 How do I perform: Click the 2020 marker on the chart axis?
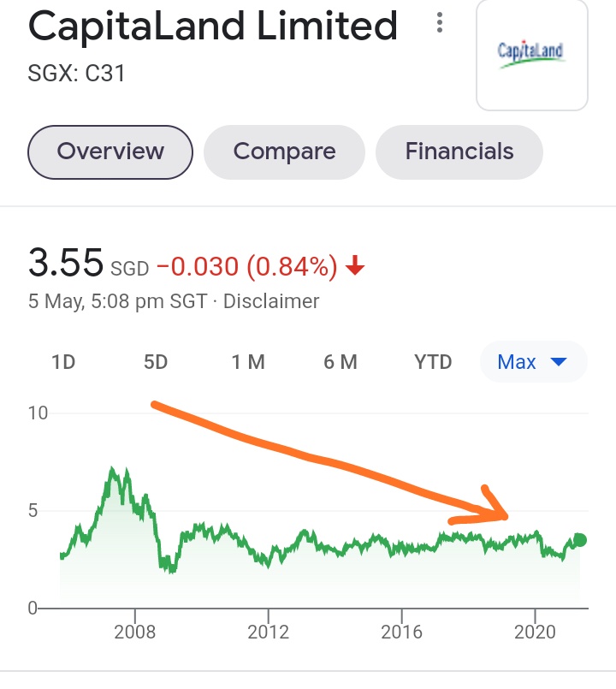[x=535, y=632]
